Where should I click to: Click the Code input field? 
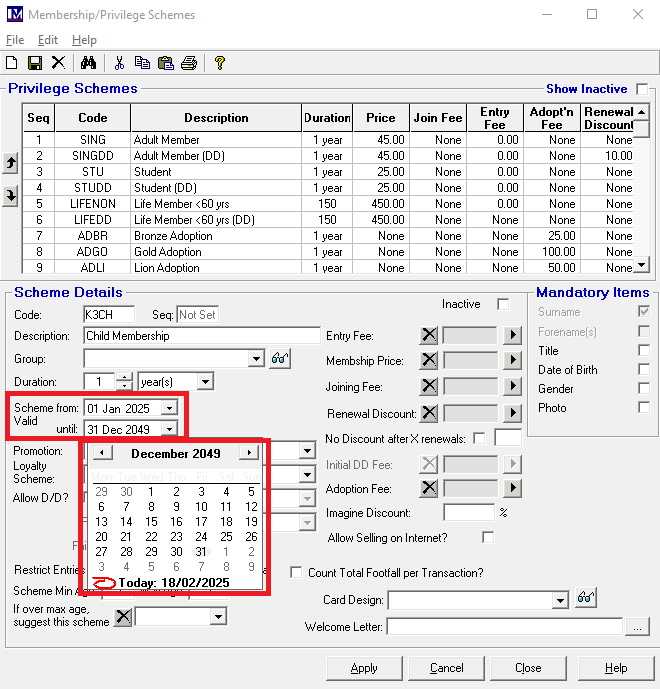pos(109,315)
